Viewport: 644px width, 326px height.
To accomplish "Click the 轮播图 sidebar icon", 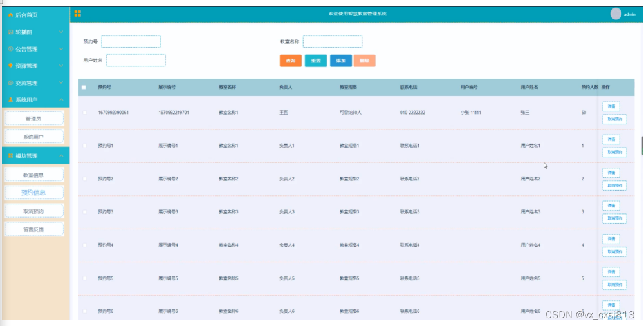I will point(11,32).
